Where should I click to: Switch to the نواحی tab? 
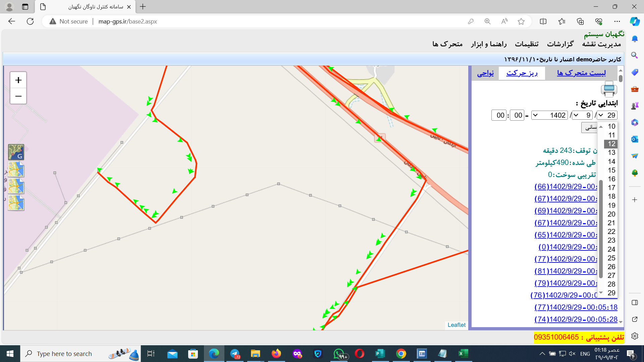485,73
